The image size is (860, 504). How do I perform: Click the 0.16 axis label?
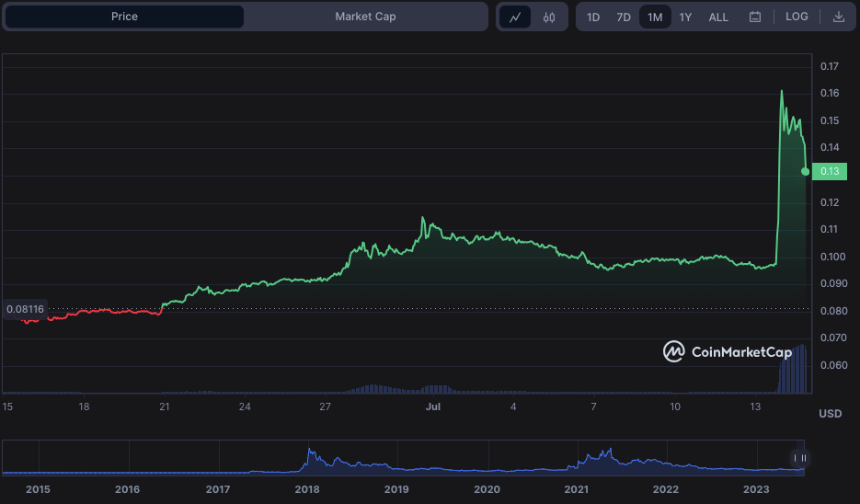830,93
